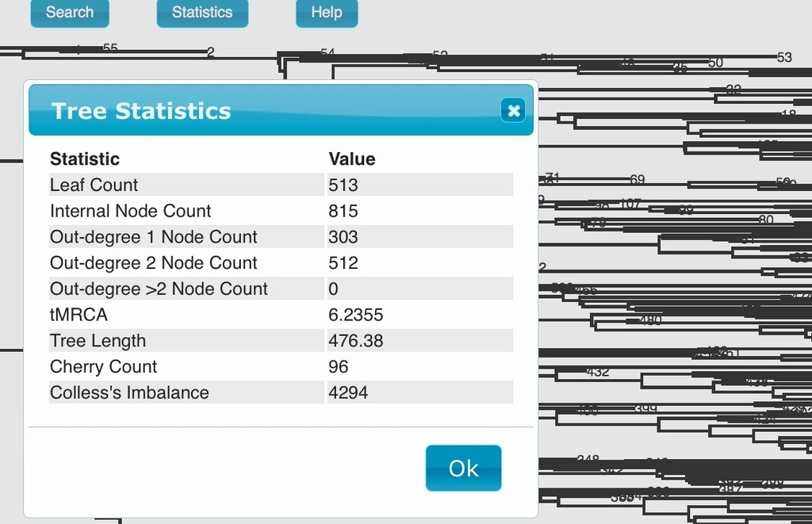Image resolution: width=812 pixels, height=524 pixels.
Task: Click the Internal Node Count label
Action: coord(131,211)
